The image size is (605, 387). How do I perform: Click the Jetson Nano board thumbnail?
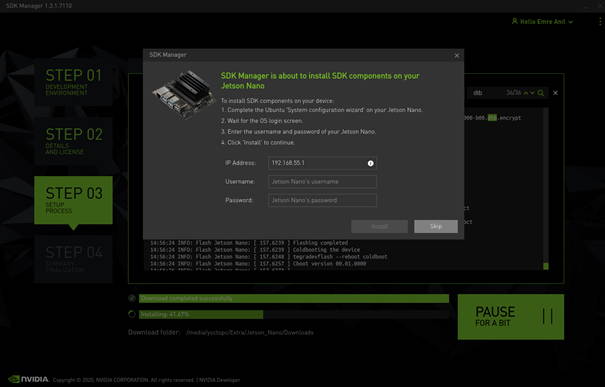(183, 94)
